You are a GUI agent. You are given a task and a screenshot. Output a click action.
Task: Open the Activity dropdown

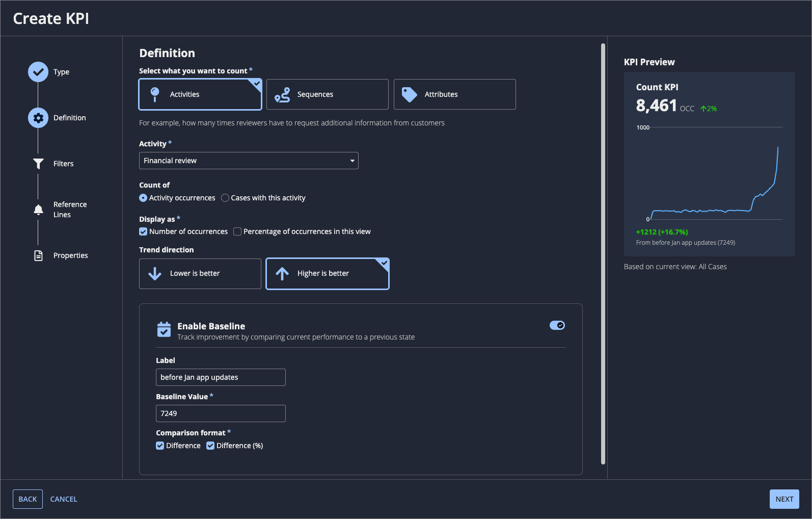[249, 161]
